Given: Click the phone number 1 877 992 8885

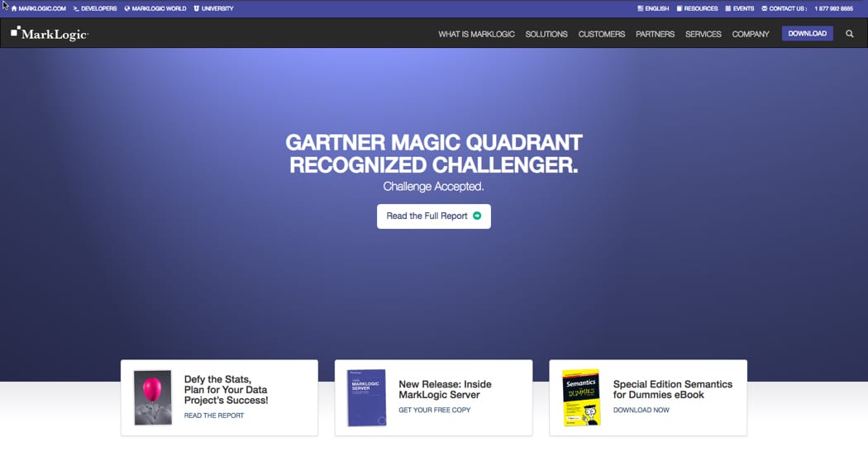Looking at the screenshot, I should 833,8.
